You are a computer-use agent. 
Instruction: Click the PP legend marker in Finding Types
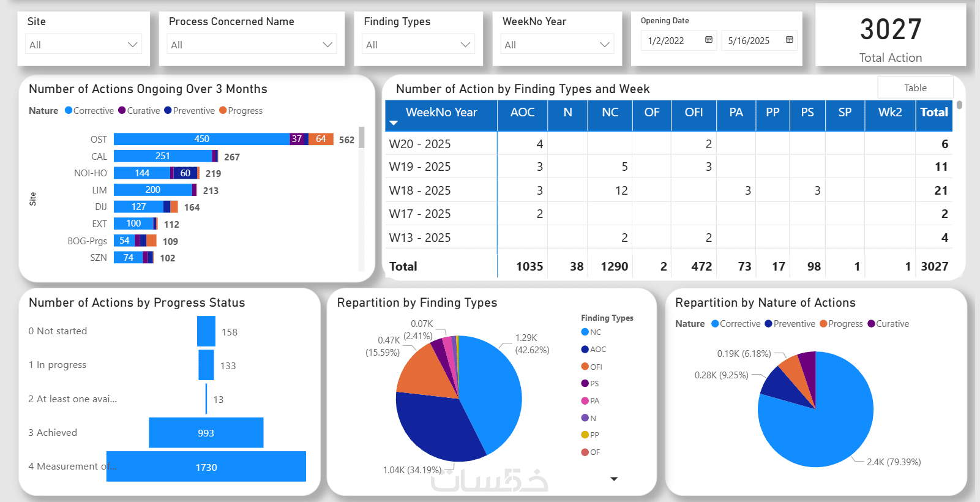585,435
